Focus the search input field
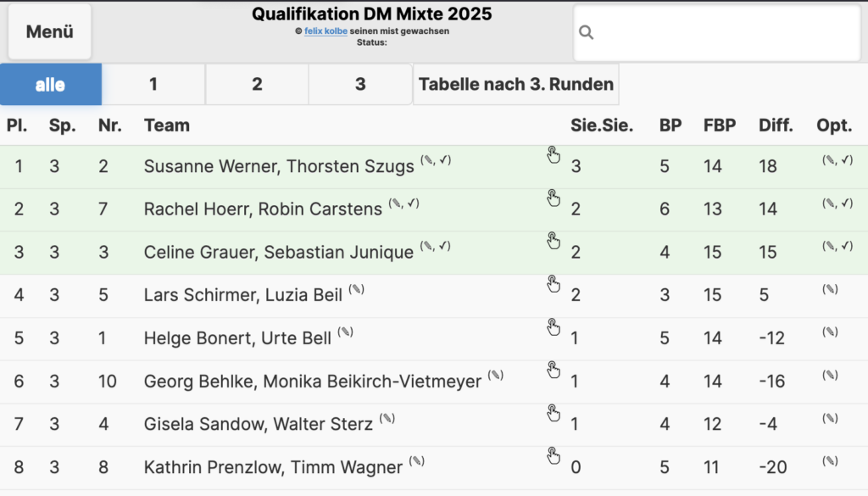 click(717, 33)
